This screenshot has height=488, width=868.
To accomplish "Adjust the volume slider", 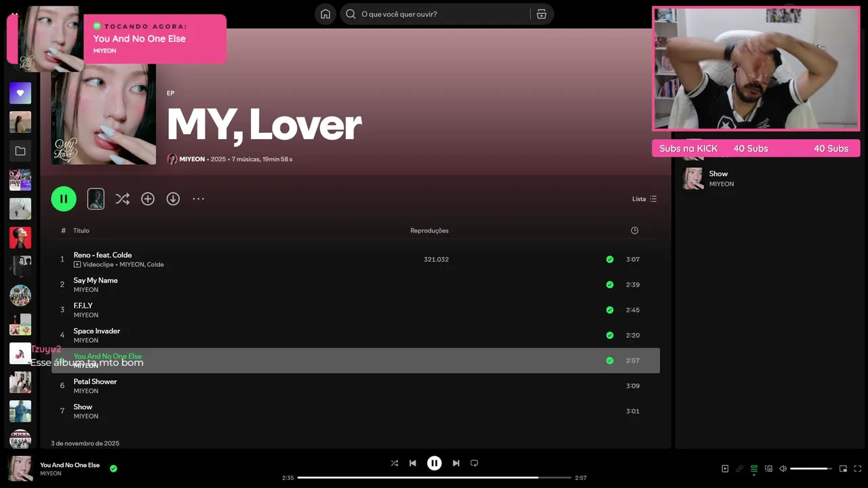I will pos(811,468).
